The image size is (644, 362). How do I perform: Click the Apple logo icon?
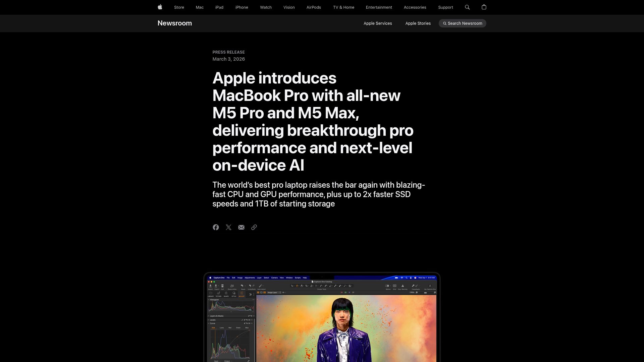click(160, 7)
